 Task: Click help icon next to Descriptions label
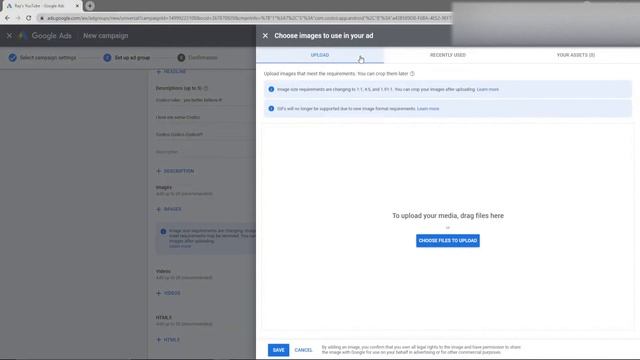[206, 89]
